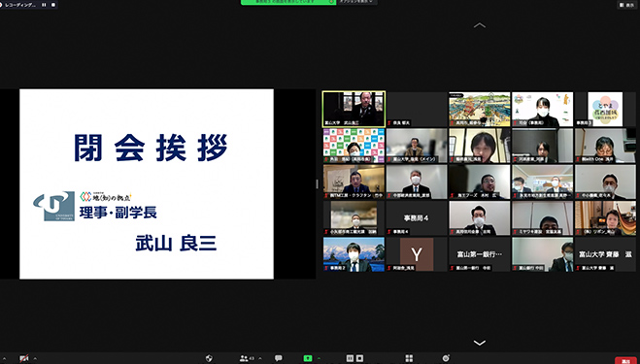
Task: Stop the recording at the top left
Action: tap(53, 5)
